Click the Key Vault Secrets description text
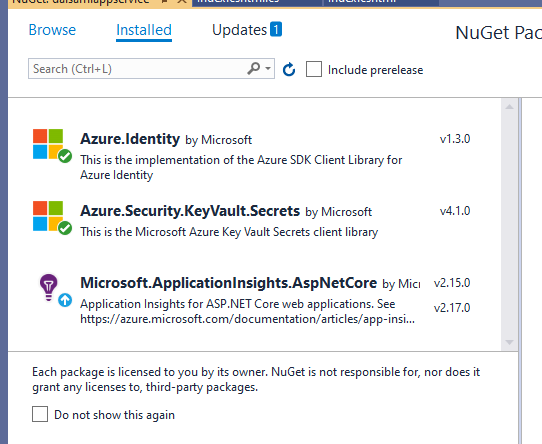Screen dimensions: 542x444 tap(229, 232)
